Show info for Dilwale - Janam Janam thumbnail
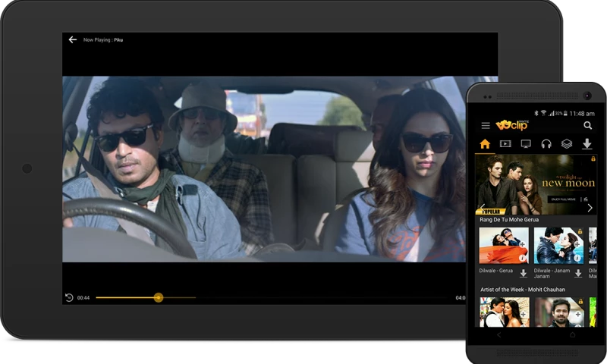 coord(577,258)
